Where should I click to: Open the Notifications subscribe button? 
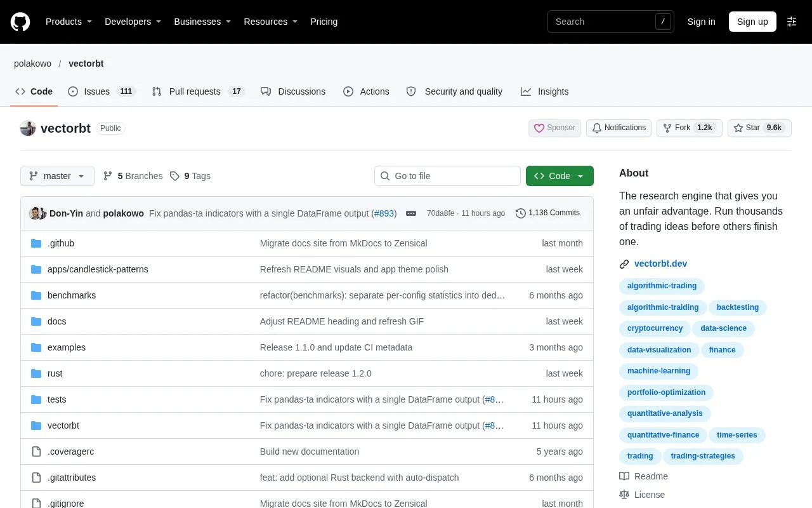coord(619,128)
